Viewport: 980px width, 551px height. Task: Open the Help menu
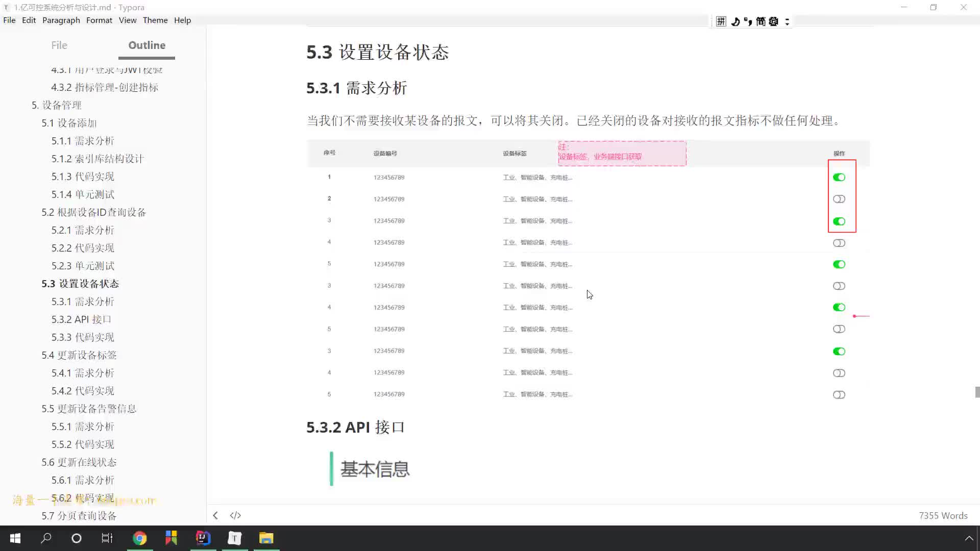click(182, 20)
